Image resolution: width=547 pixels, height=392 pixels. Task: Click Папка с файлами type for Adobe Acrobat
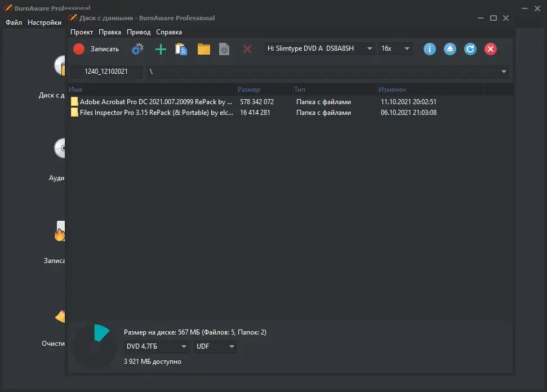(x=323, y=102)
